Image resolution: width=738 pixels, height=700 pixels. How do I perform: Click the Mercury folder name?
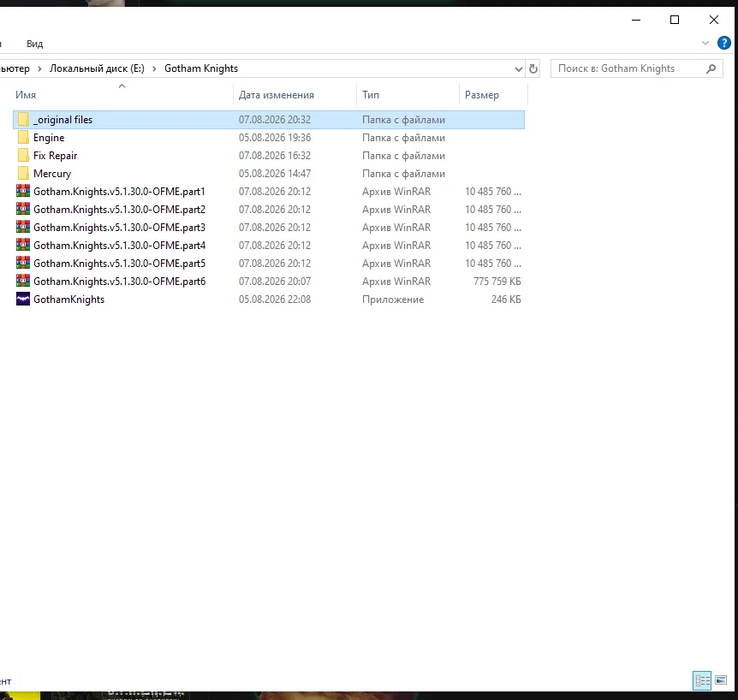click(x=52, y=174)
